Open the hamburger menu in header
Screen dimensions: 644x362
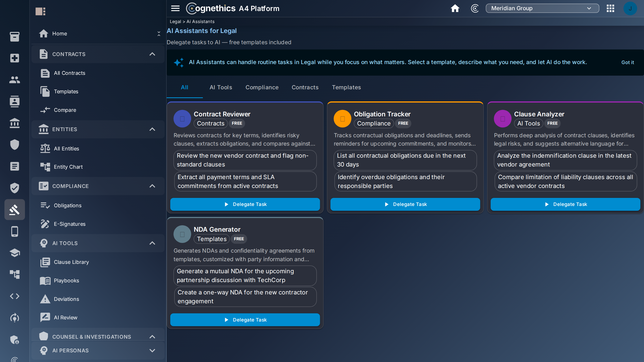(175, 8)
